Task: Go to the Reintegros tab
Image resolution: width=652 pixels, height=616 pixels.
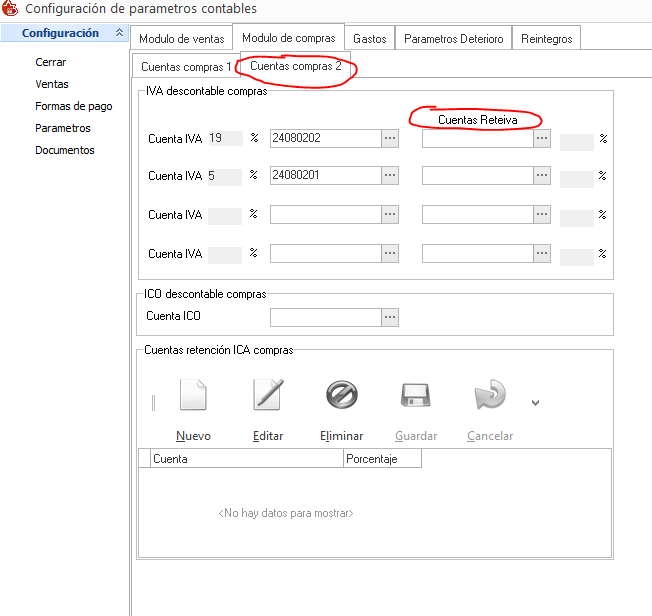Action: [x=547, y=39]
